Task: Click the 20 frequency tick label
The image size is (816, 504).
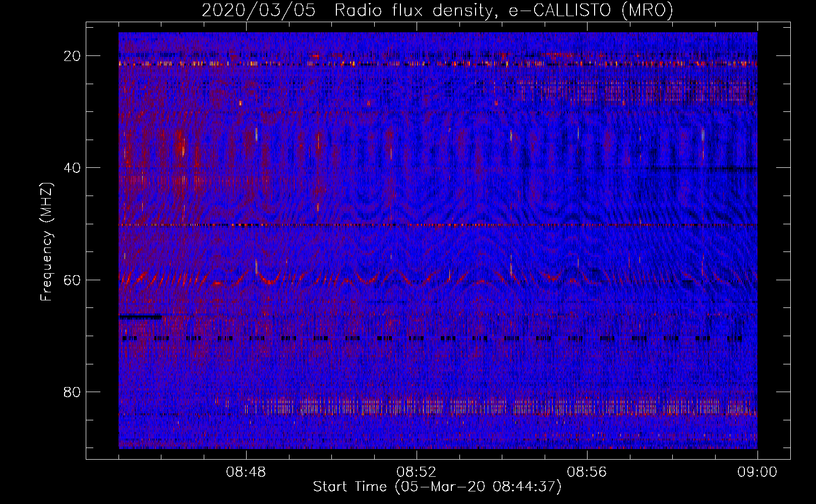Action: coord(72,56)
